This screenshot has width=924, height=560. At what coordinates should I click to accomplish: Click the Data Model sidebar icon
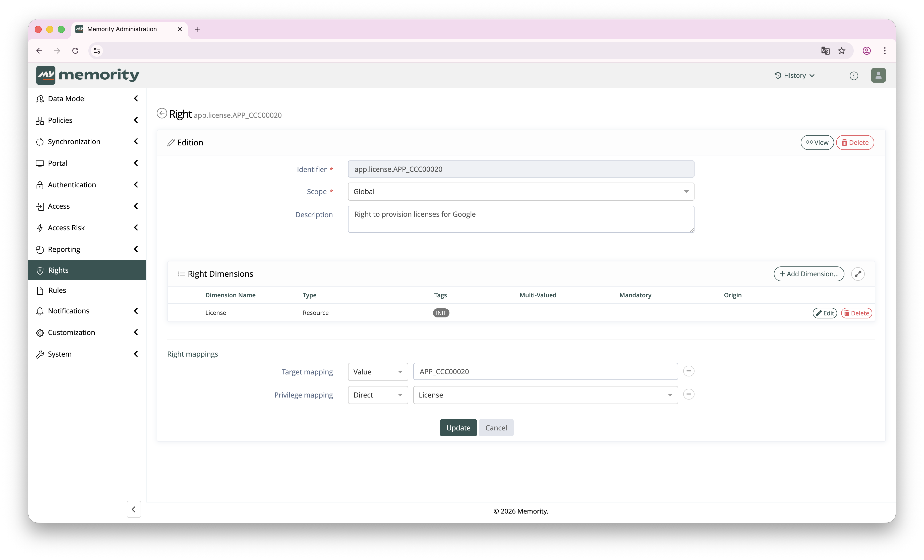(40, 99)
